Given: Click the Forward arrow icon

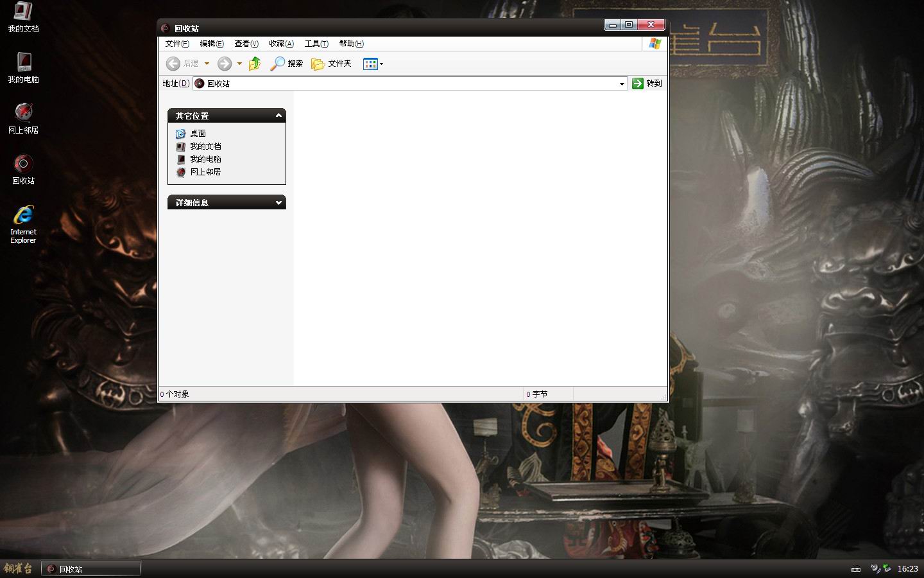Looking at the screenshot, I should (x=225, y=64).
